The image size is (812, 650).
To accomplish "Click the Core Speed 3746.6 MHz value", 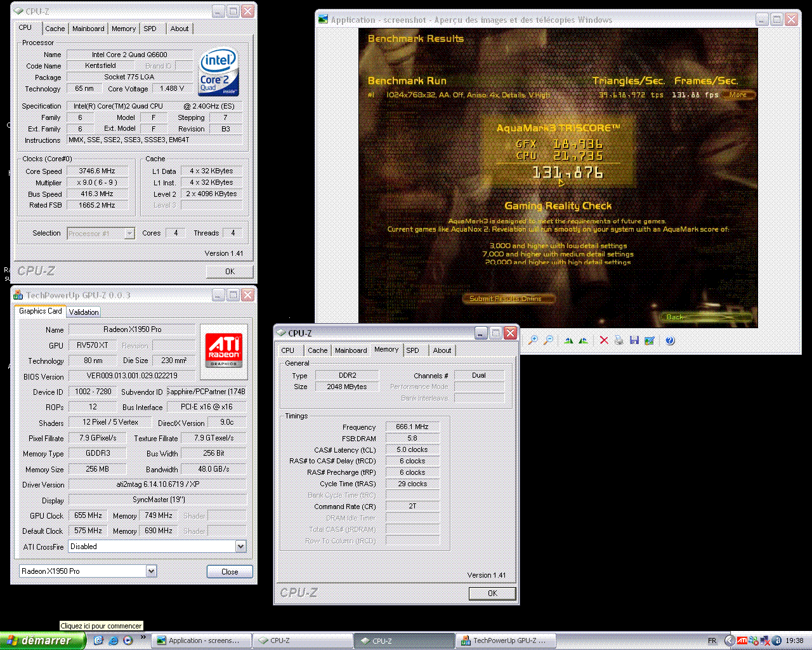I will click(x=98, y=171).
